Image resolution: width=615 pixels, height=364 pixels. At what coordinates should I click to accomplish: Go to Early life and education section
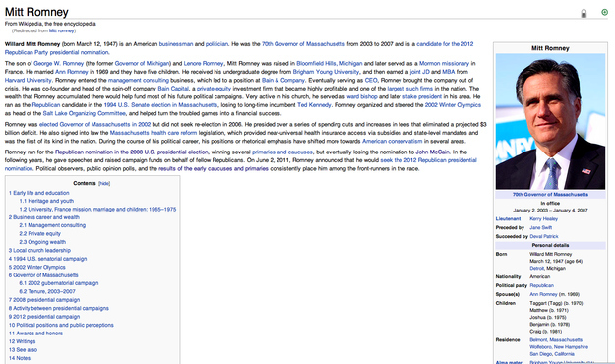pyautogui.click(x=38, y=193)
